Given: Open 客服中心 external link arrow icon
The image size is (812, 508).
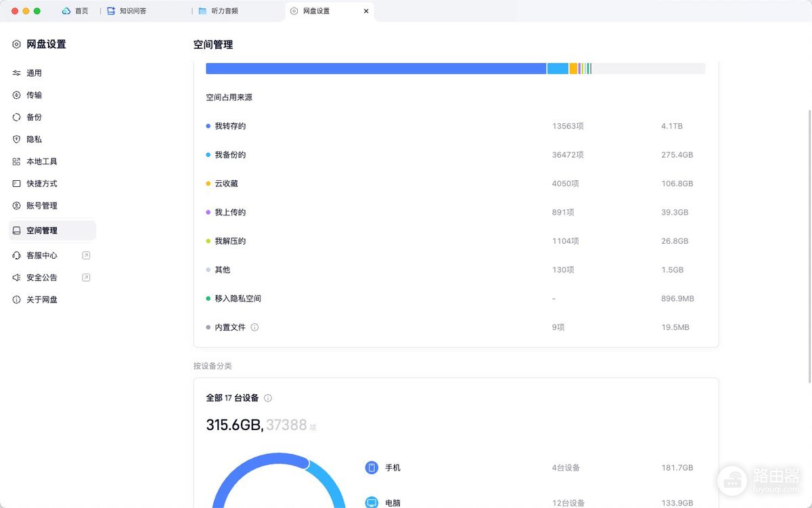Looking at the screenshot, I should [x=86, y=256].
